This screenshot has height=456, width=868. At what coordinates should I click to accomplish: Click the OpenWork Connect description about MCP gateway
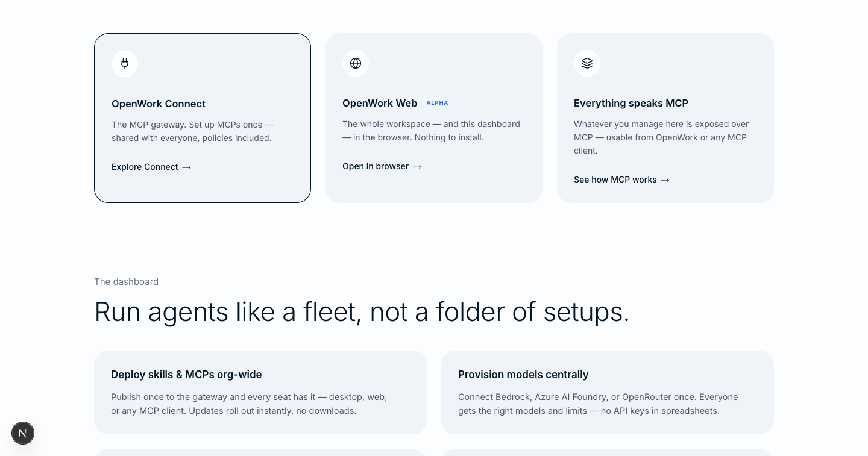[x=192, y=131]
